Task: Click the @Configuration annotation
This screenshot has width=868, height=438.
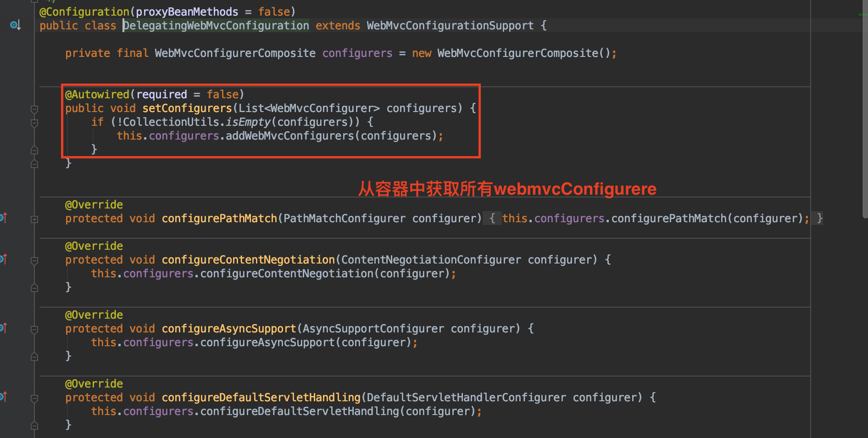Action: 84,11
